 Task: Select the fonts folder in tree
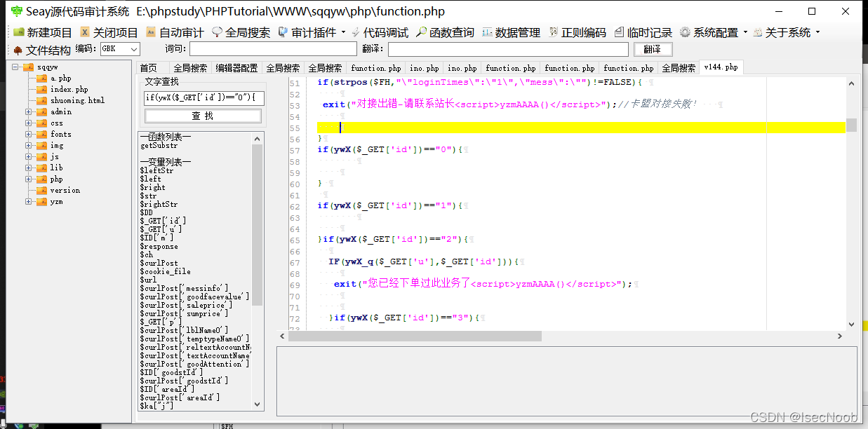(x=61, y=135)
